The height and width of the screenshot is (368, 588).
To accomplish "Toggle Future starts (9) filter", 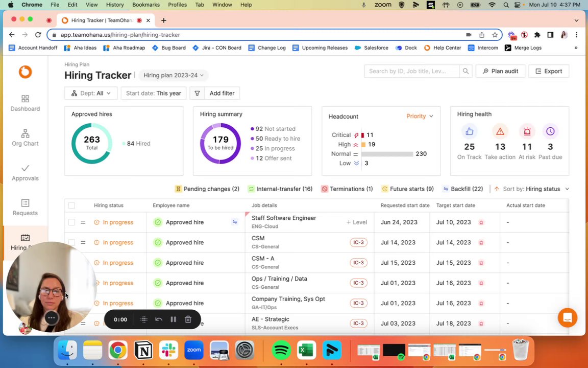I will click(x=407, y=189).
